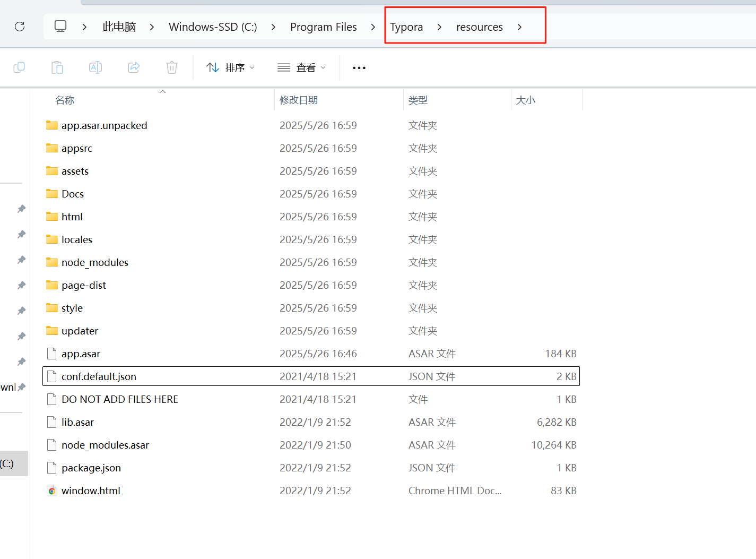
Task: Click folder icon of html row
Action: coord(51,217)
